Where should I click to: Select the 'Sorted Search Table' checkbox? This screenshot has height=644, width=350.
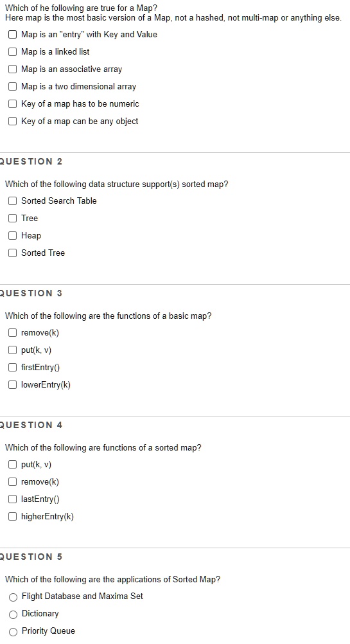click(13, 201)
